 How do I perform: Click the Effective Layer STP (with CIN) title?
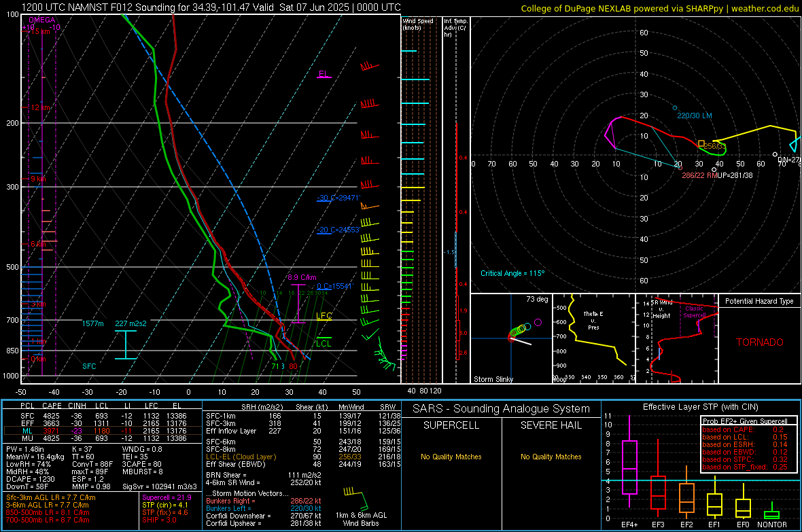click(x=700, y=407)
